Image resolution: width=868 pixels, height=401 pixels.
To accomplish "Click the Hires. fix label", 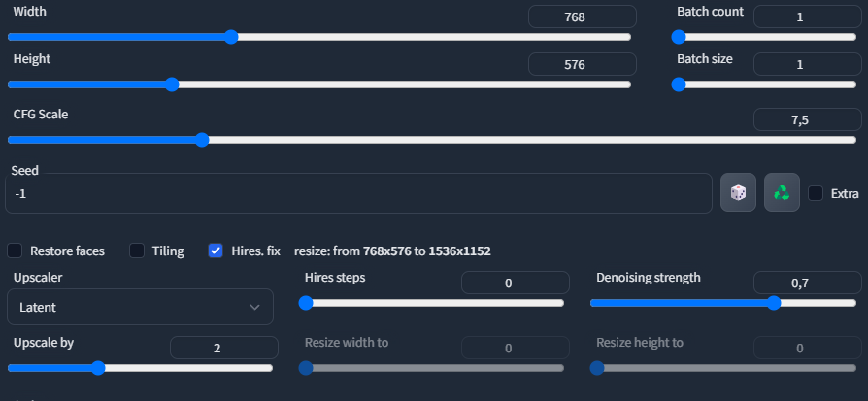I will 255,251.
